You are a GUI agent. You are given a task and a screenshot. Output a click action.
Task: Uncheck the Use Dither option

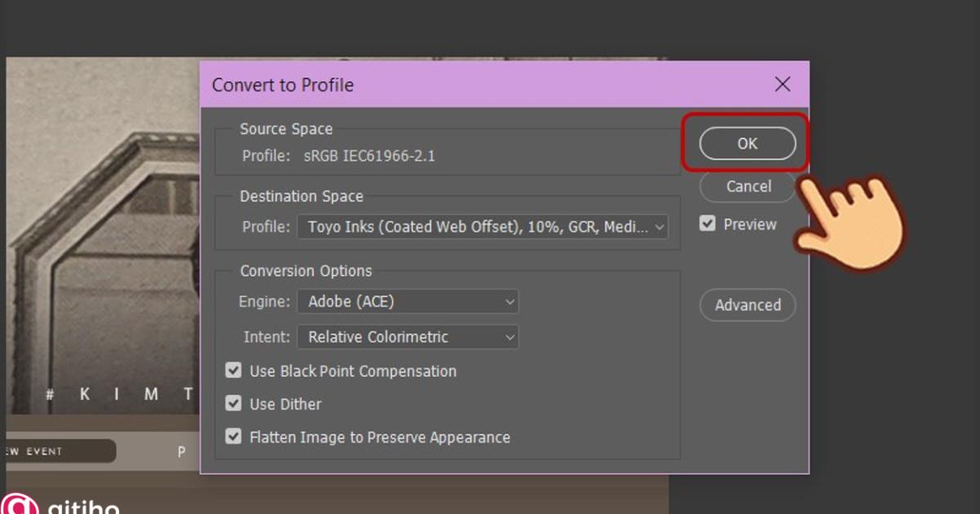(234, 404)
